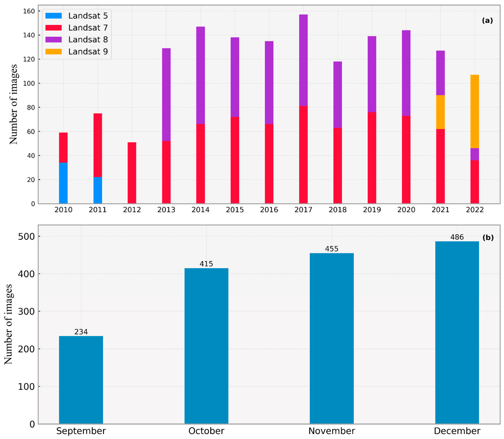Screen dimensions: 504x439
Task: Click the Landsat 5 blue legend swatch
Action: (x=53, y=16)
